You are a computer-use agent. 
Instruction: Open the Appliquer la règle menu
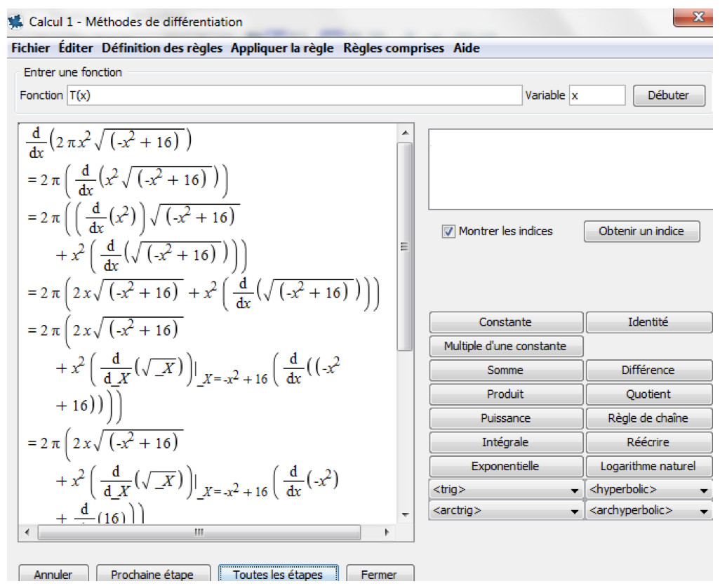click(x=281, y=48)
